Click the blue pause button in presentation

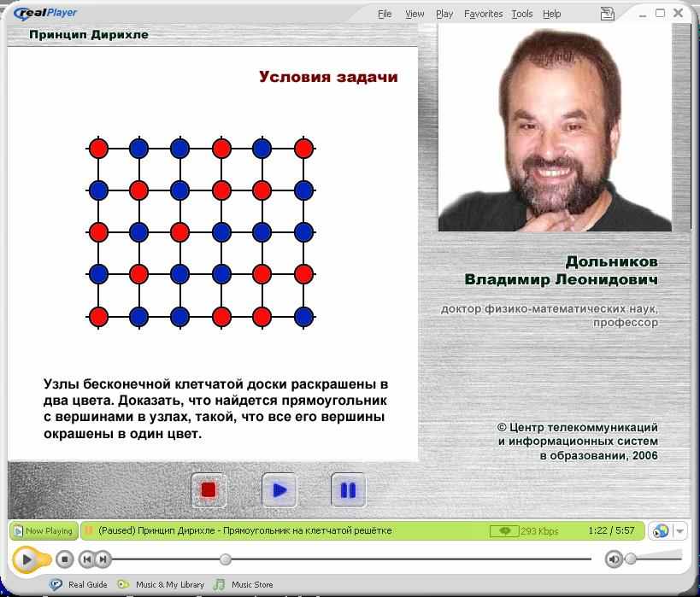348,490
